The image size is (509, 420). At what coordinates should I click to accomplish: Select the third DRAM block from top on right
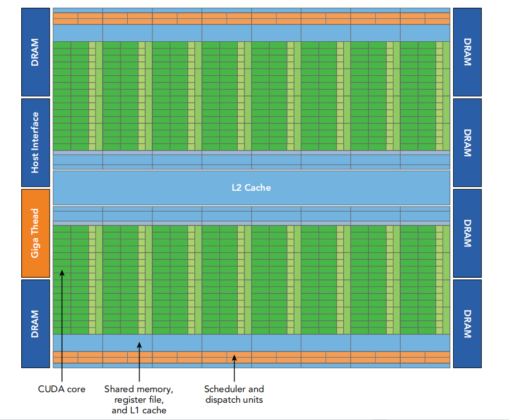point(467,233)
